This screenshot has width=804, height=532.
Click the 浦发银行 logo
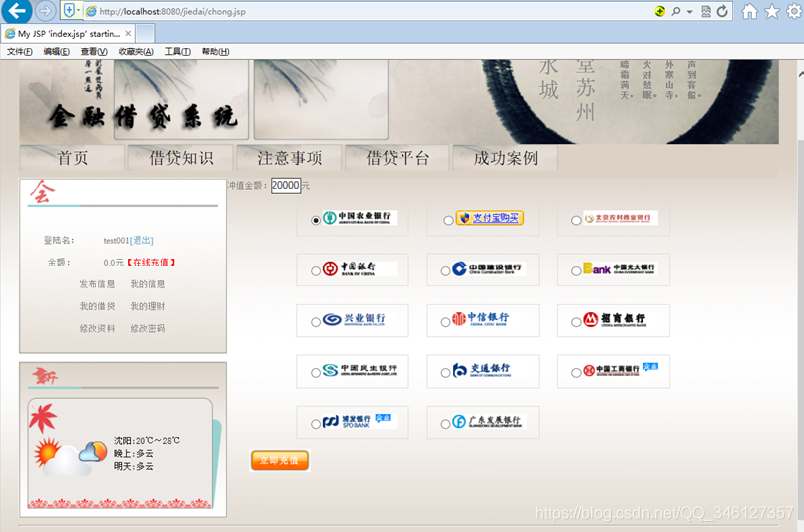point(359,421)
